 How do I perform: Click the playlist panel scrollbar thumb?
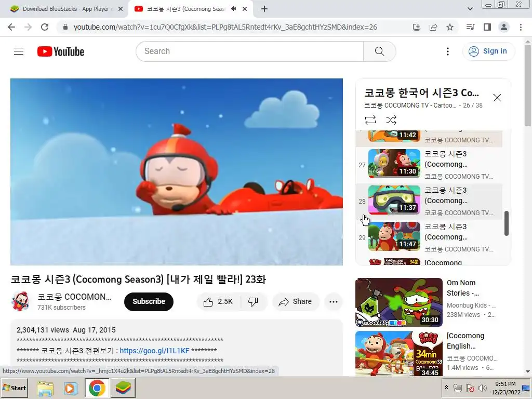[506, 223]
